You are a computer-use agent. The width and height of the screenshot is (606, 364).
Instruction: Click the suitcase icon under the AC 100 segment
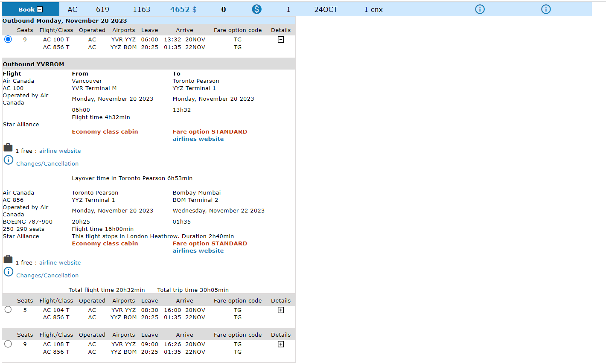[x=8, y=148]
